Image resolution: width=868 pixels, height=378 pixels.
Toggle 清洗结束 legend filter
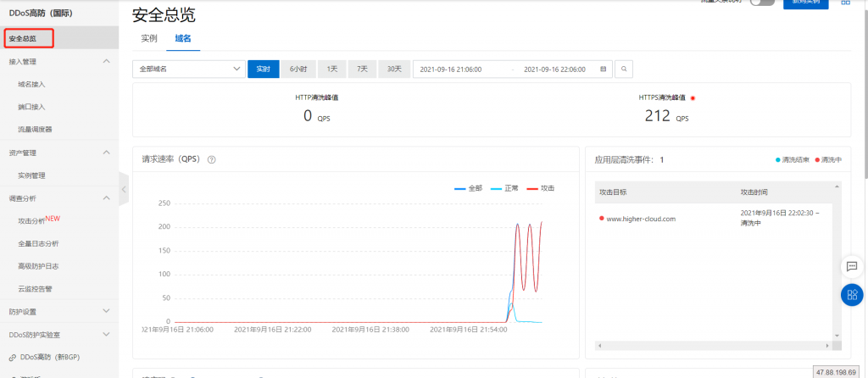pyautogui.click(x=793, y=159)
